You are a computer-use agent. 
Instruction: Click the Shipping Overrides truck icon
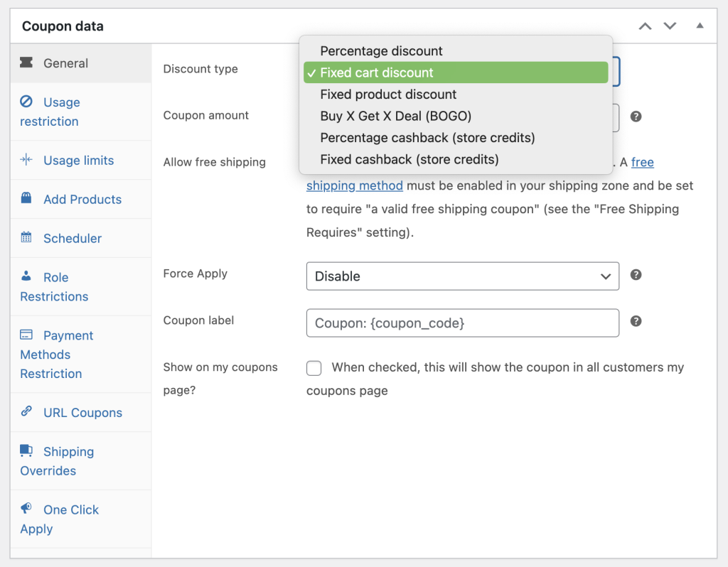click(26, 450)
